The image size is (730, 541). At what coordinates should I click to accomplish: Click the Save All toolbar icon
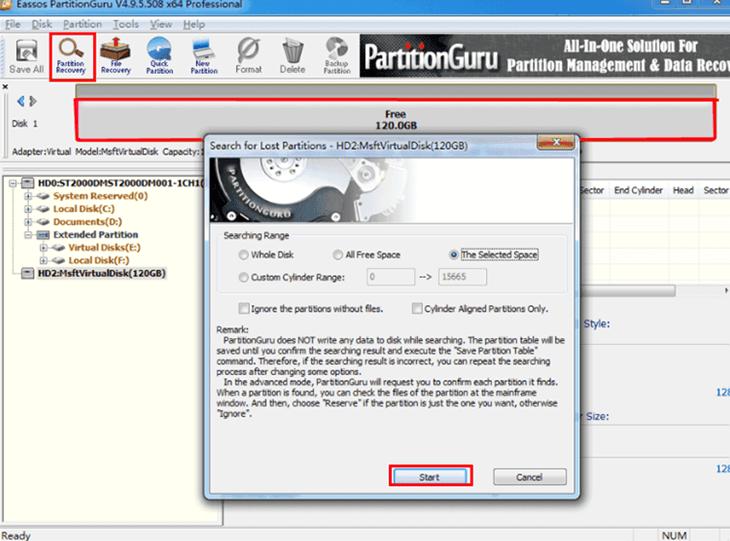(27, 56)
